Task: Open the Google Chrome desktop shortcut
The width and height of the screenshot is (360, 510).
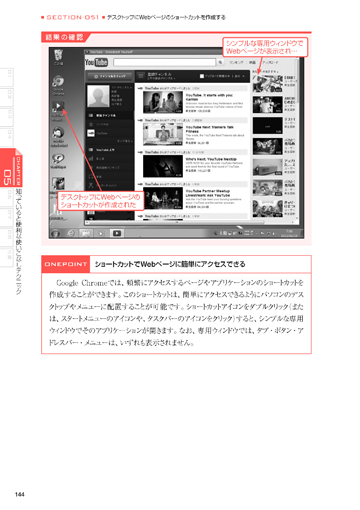Action: click(58, 85)
